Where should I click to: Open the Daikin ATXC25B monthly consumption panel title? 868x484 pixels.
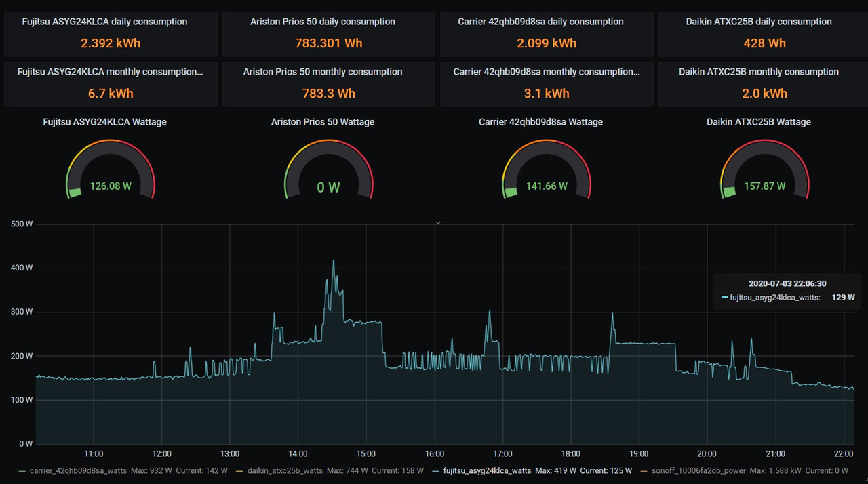pyautogui.click(x=759, y=72)
